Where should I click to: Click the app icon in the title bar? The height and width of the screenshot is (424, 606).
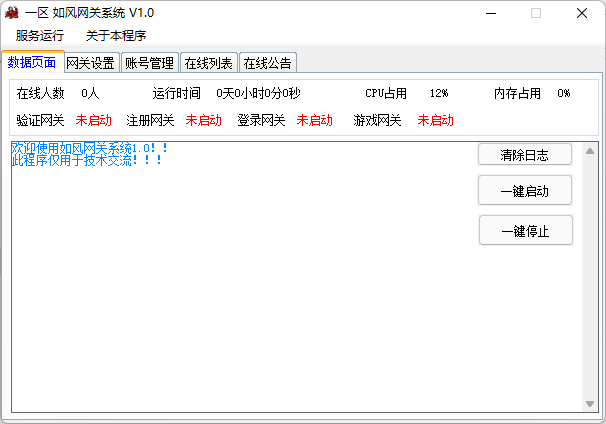[x=13, y=13]
